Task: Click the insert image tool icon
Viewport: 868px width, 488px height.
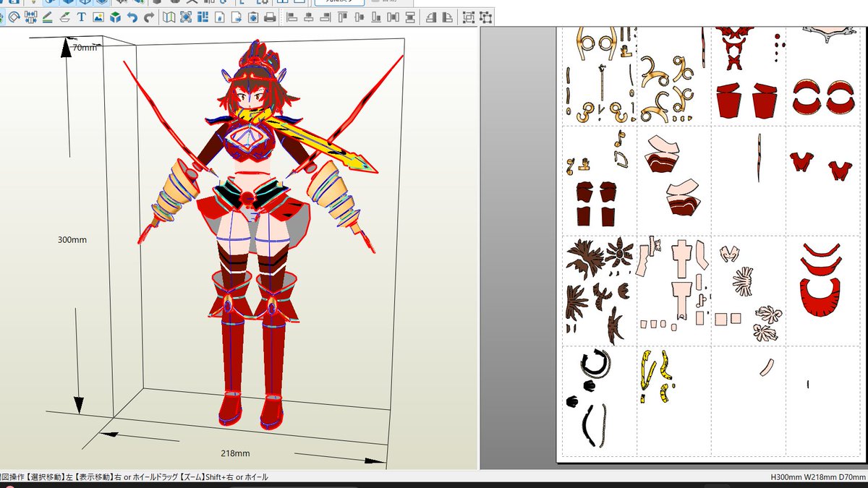Action: point(98,17)
